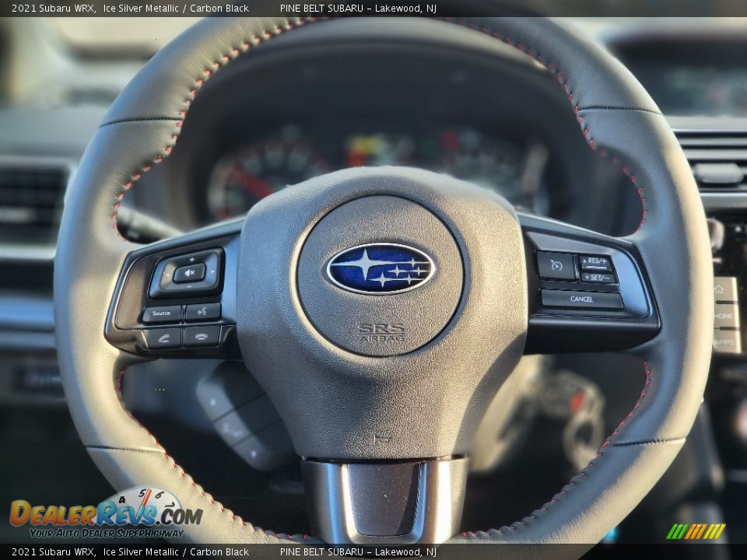Image resolution: width=747 pixels, height=560 pixels.
Task: Click the SRS AIRBAG label
Action: point(381,332)
